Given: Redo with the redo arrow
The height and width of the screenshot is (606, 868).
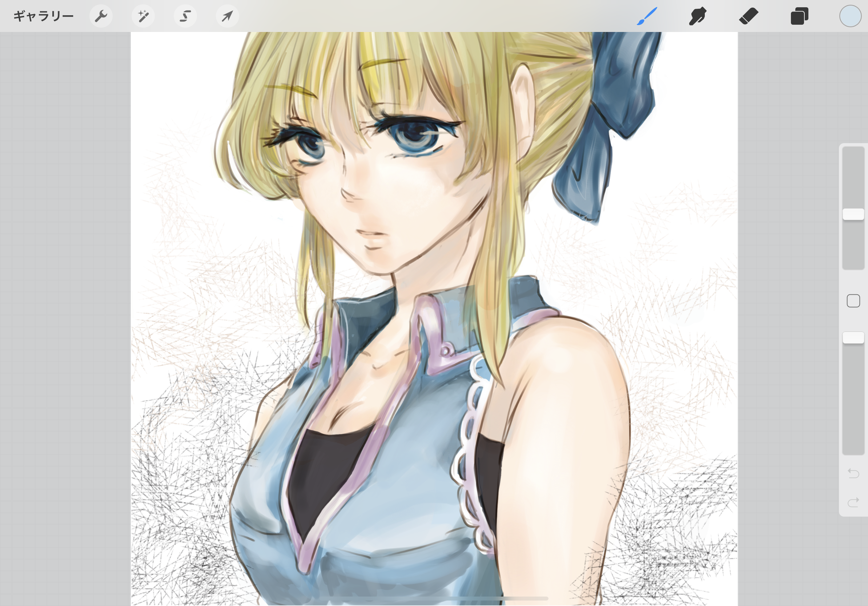Looking at the screenshot, I should 853,502.
